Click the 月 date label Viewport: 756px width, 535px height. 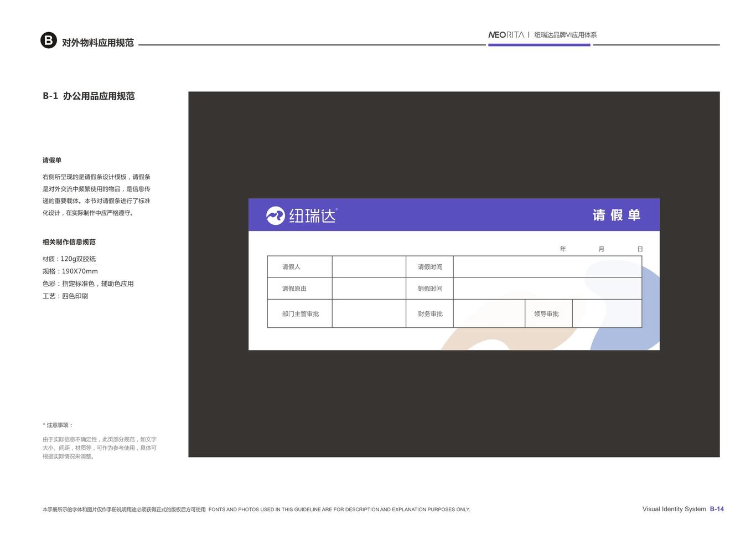[602, 249]
